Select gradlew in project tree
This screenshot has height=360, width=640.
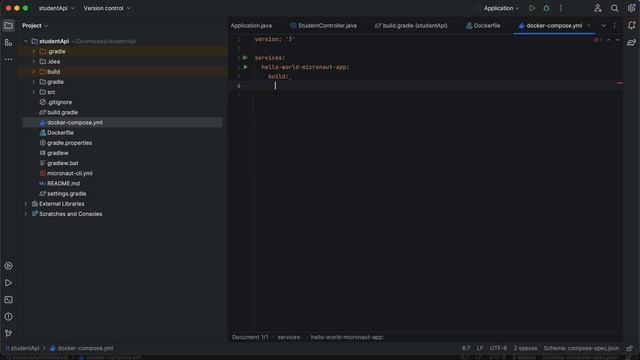58,153
